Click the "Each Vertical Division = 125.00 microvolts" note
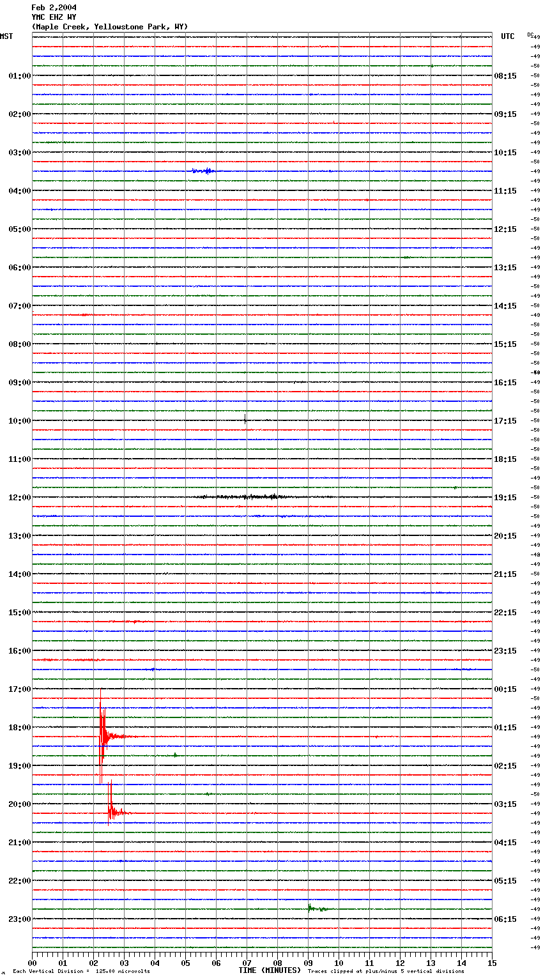The height and width of the screenshot is (980, 543). 82,972
